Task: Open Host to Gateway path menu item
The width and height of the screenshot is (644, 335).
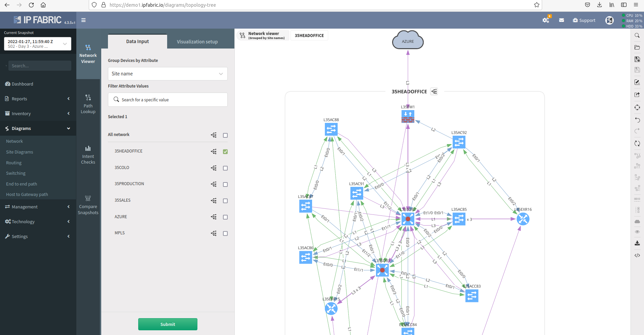Action: (27, 194)
